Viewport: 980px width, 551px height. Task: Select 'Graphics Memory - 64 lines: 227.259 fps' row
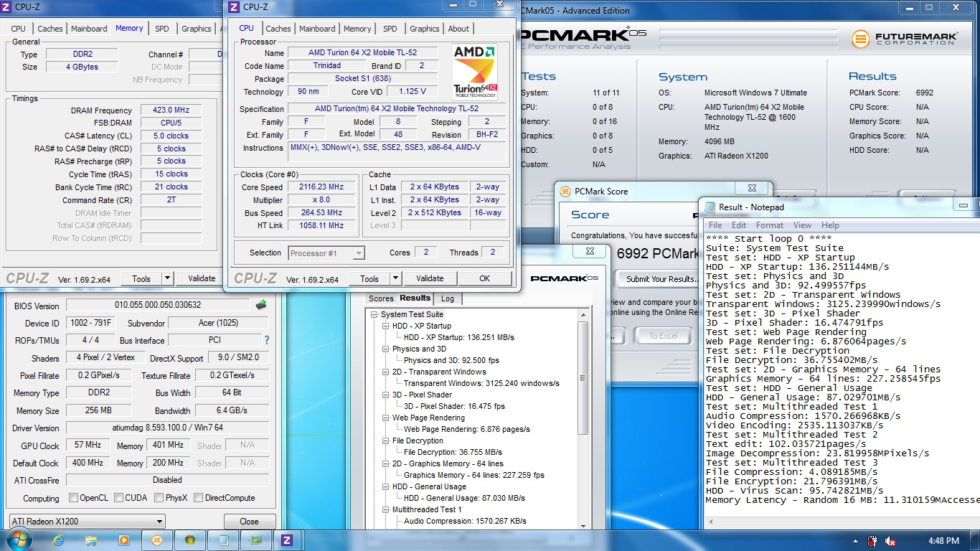pyautogui.click(x=474, y=475)
